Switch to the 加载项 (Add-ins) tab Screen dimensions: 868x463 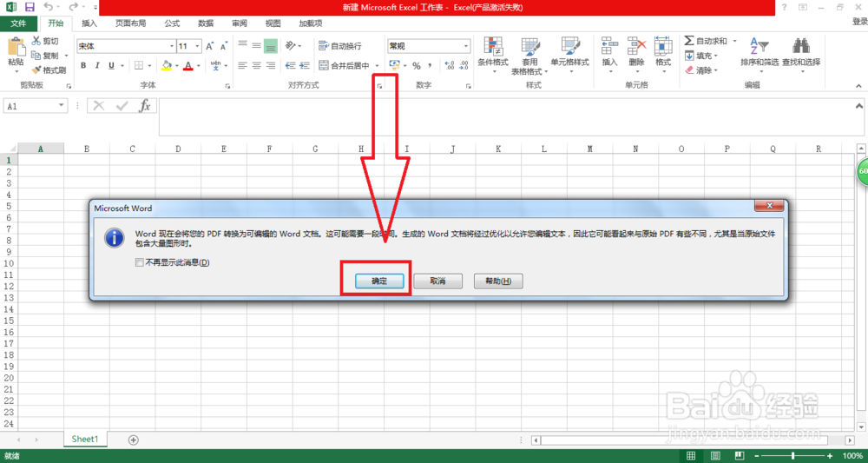tap(310, 23)
